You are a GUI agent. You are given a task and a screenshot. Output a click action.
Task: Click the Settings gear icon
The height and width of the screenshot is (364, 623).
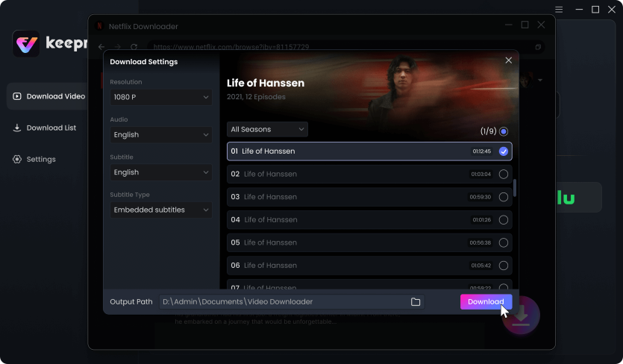[x=16, y=160]
